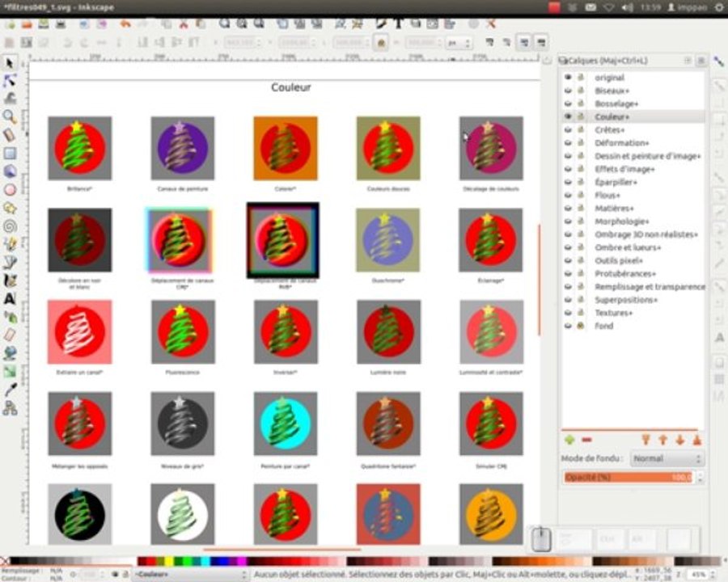
Task: Select the Ellipse circle tool
Action: [x=10, y=189]
